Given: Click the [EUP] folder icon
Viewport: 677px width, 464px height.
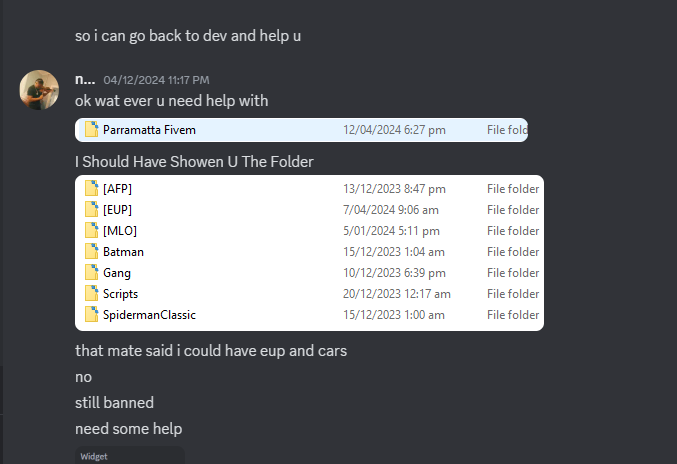Looking at the screenshot, I should [91, 210].
